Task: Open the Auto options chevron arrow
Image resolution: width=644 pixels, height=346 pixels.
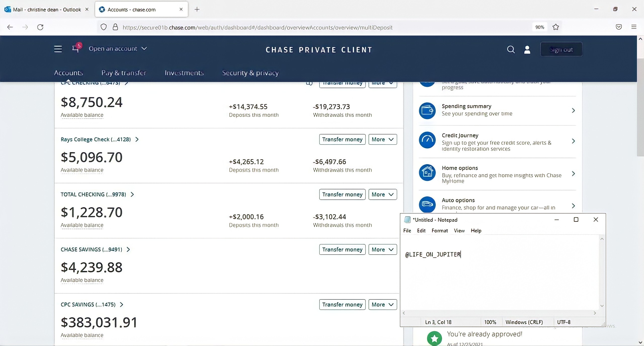Action: coord(573,206)
